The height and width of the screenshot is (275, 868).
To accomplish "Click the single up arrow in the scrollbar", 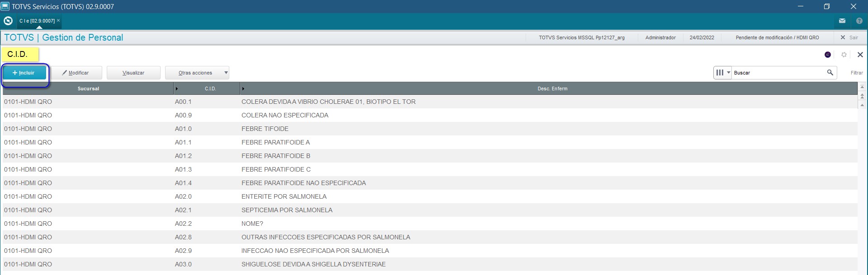I will [x=862, y=105].
